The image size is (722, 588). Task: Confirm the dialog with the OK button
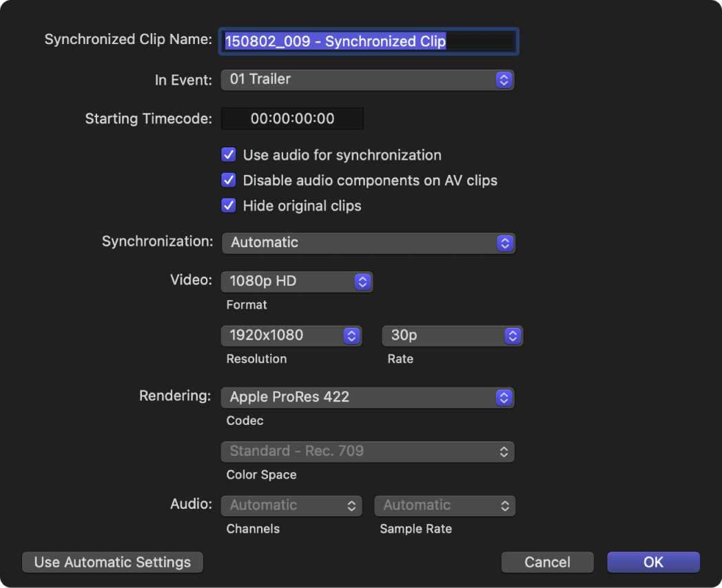coord(652,562)
